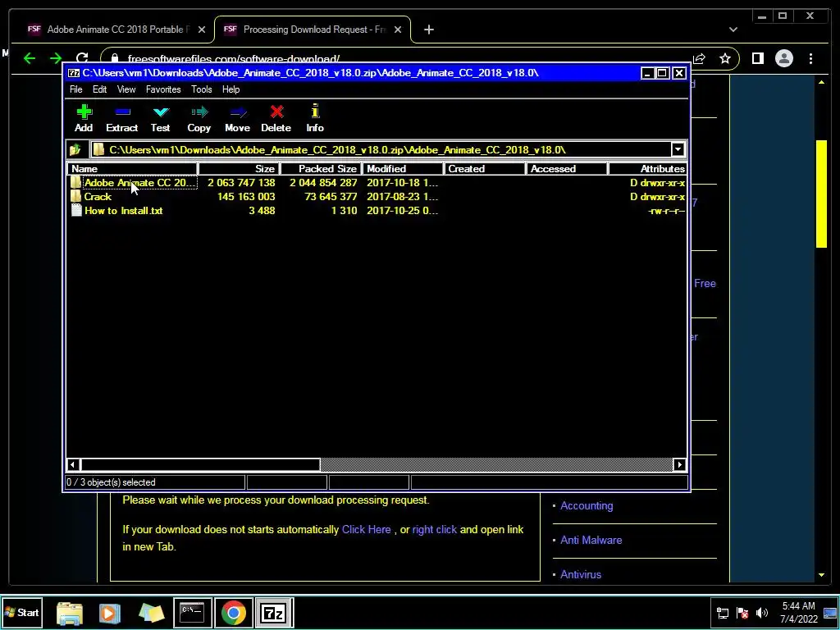Image resolution: width=840 pixels, height=630 pixels.
Task: Sort by the Packed Size column header
Action: coord(321,169)
